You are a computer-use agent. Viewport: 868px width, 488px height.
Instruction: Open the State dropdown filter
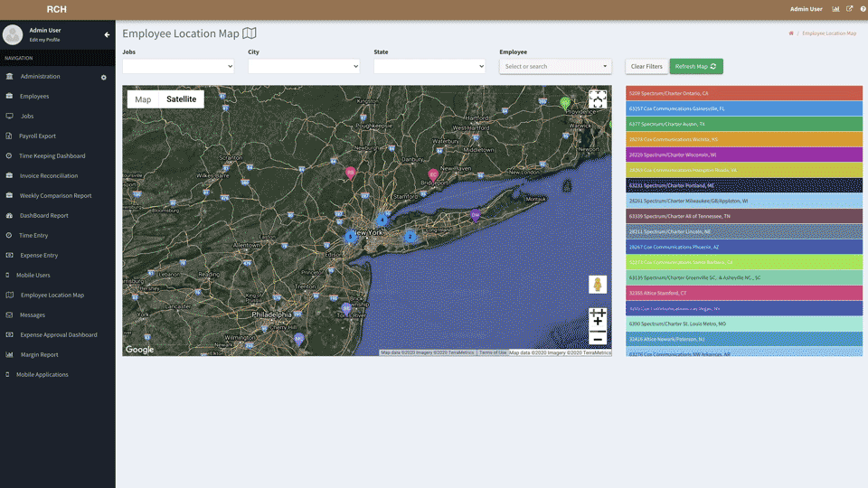click(x=429, y=66)
